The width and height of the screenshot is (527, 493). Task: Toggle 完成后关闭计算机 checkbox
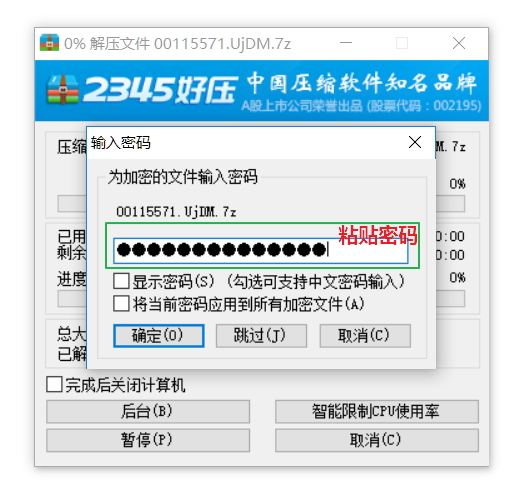click(x=54, y=384)
